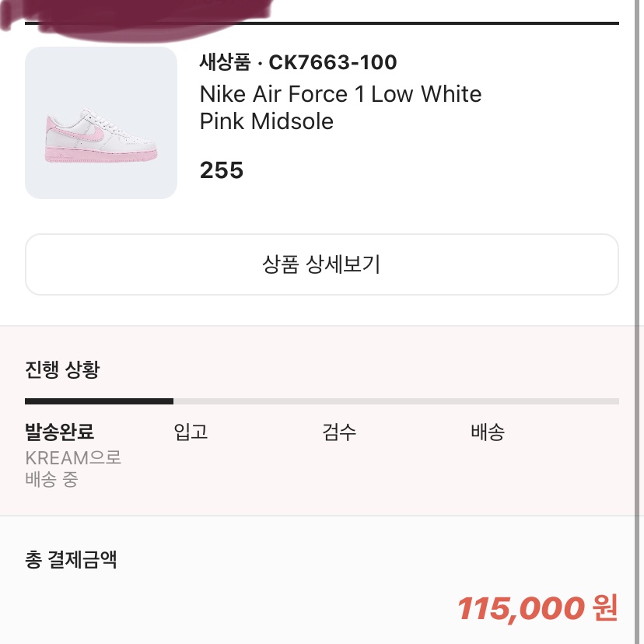Click the 115,000 원 total amount

click(537, 608)
